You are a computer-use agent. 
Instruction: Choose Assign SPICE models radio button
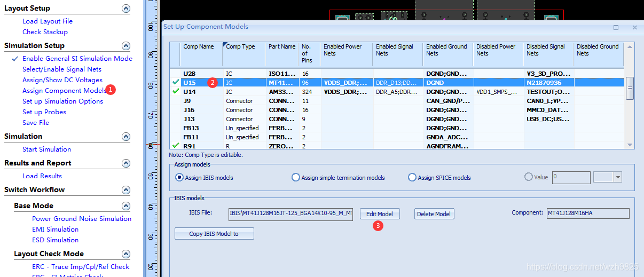tap(412, 178)
